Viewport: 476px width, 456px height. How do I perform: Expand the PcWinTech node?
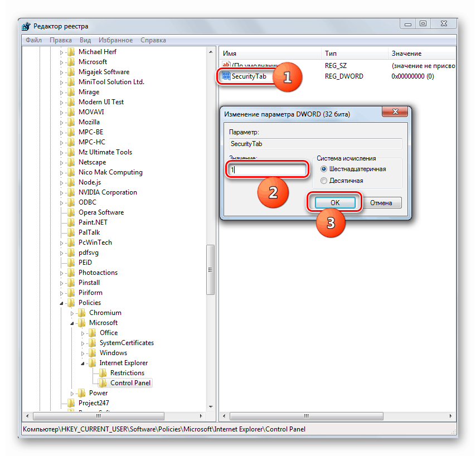click(62, 243)
